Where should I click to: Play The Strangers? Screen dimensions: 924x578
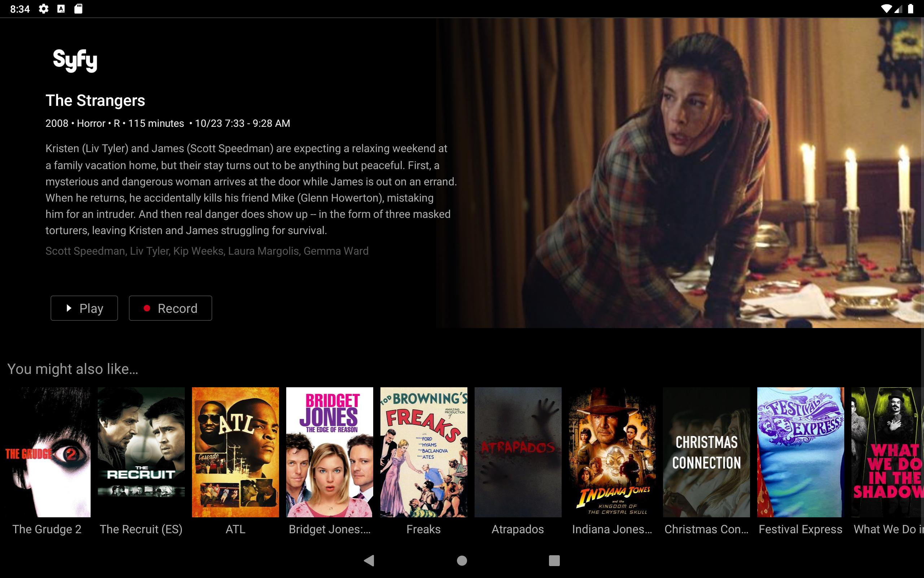(84, 308)
